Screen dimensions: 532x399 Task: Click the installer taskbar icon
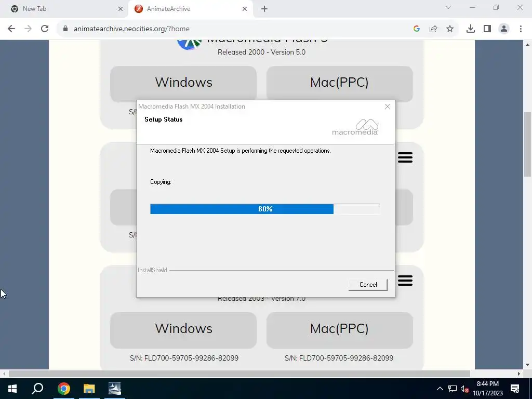tap(115, 389)
